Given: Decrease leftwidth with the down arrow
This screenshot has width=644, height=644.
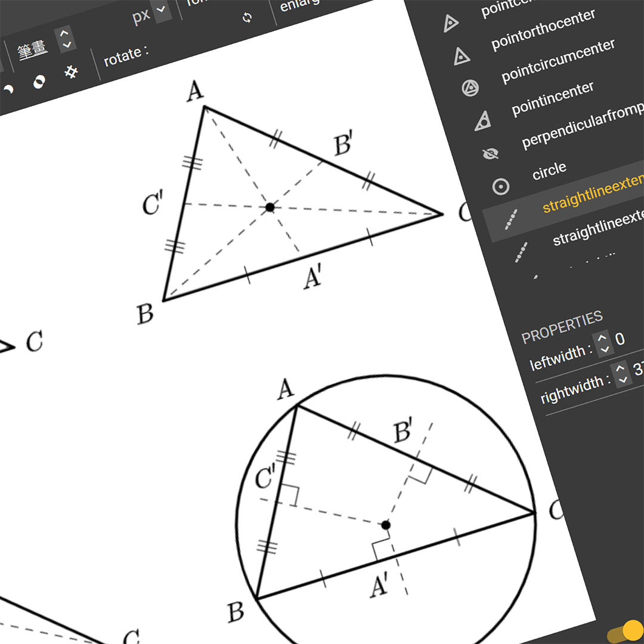Looking at the screenshot, I should tap(605, 349).
